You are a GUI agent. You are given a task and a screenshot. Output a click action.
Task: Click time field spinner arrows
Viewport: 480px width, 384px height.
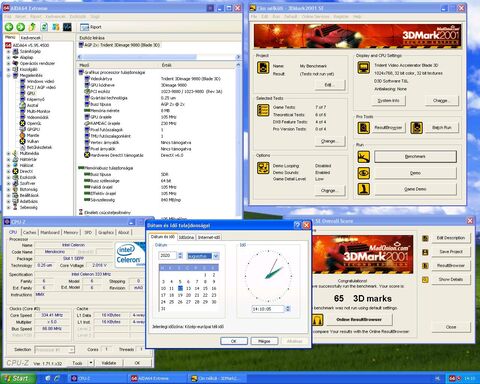pyautogui.click(x=288, y=309)
